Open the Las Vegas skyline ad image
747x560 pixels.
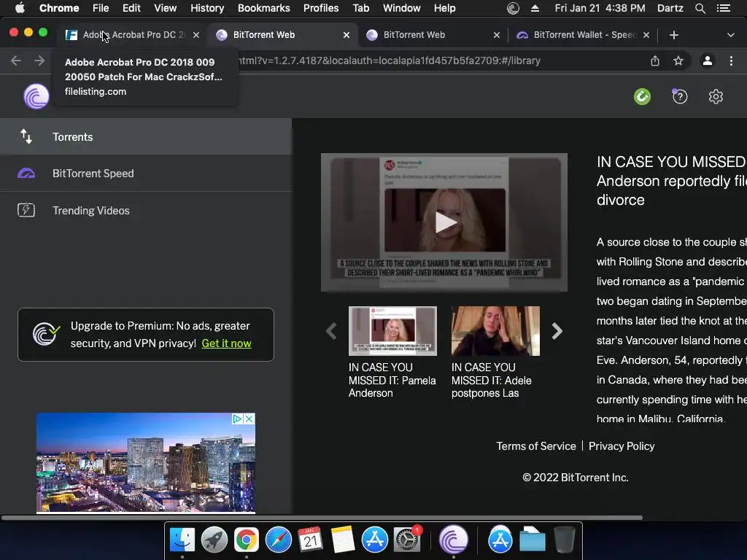[x=146, y=463]
